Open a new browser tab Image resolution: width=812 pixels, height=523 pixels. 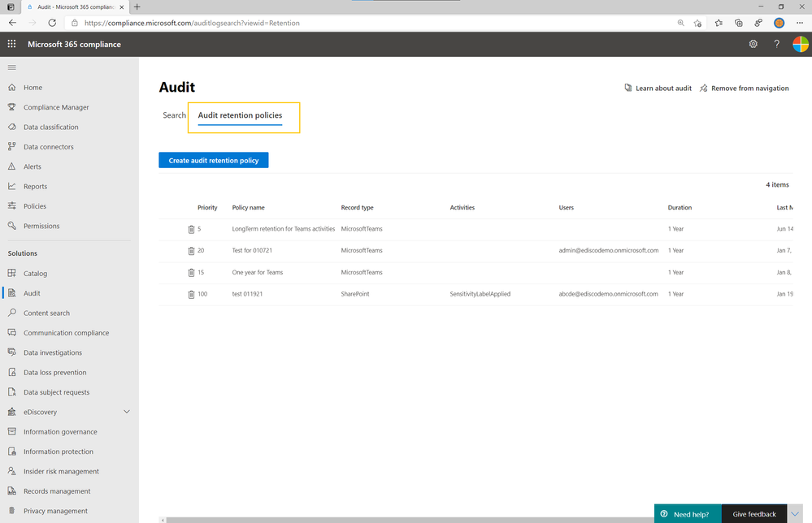click(137, 6)
